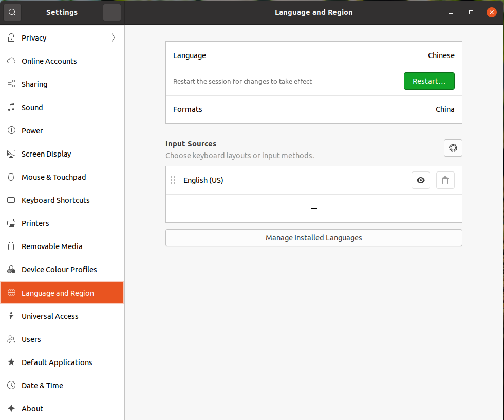Open Sound settings panel
This screenshot has width=504, height=420.
click(62, 107)
